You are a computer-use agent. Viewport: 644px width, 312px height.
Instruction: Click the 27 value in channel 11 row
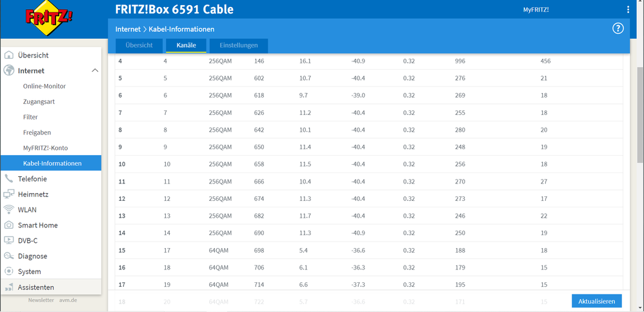[544, 182]
